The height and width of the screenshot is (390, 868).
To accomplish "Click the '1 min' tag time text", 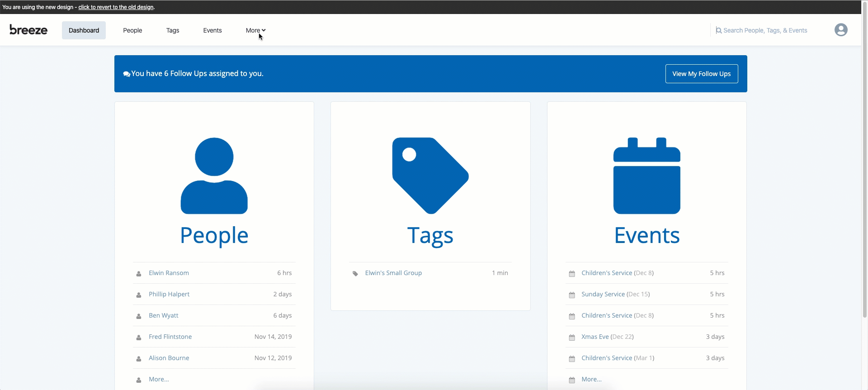I will click(500, 273).
